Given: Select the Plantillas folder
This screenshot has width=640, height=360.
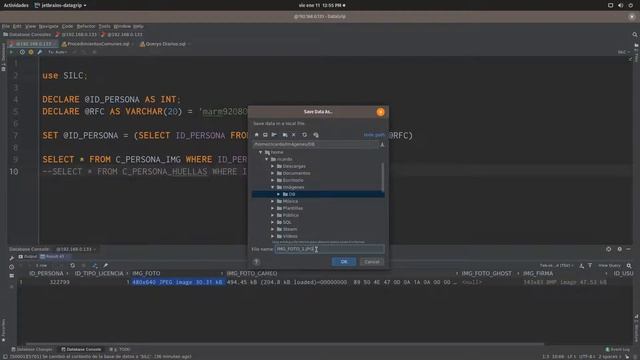Looking at the screenshot, I should [x=292, y=208].
